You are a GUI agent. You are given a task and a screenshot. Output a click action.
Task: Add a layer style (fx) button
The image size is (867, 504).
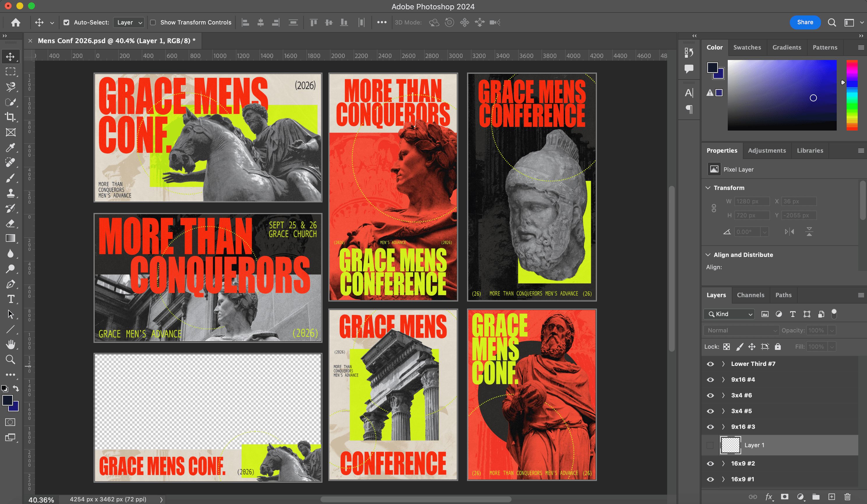click(769, 497)
